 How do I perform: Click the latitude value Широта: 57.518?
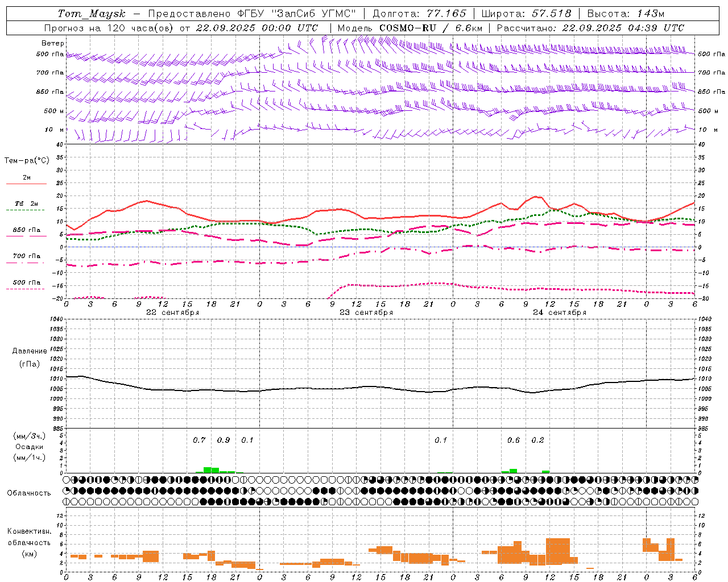[x=526, y=14]
